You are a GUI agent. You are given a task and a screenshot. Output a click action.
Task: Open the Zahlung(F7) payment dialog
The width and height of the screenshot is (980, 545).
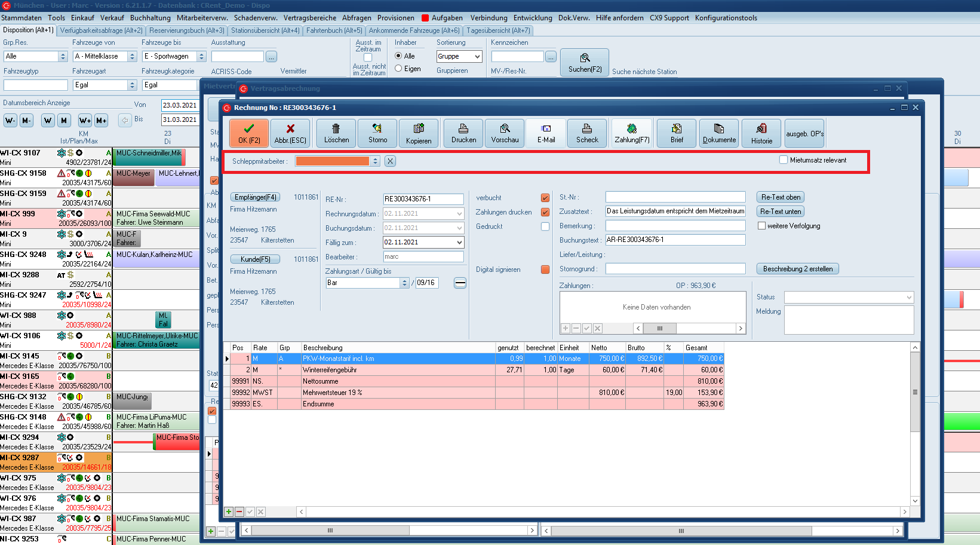(x=632, y=133)
